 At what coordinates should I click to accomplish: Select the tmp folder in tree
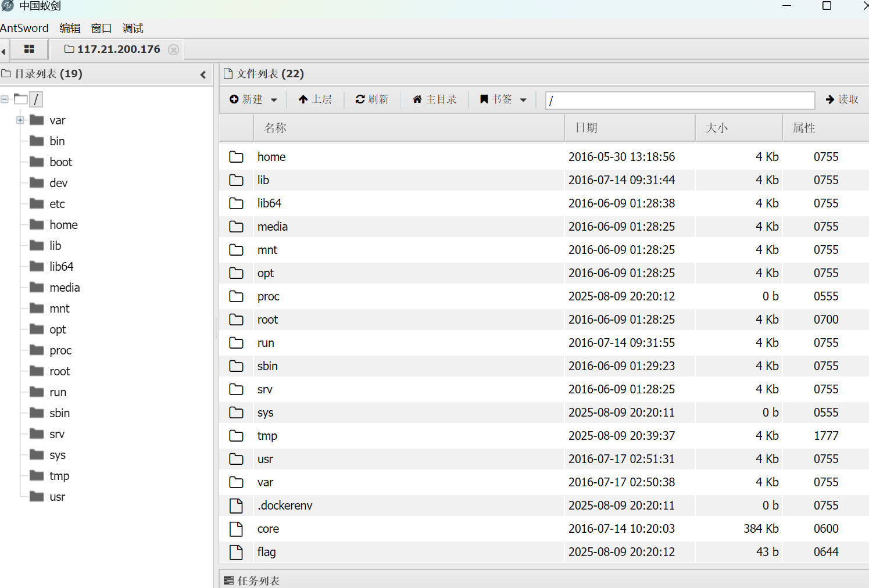tap(59, 476)
